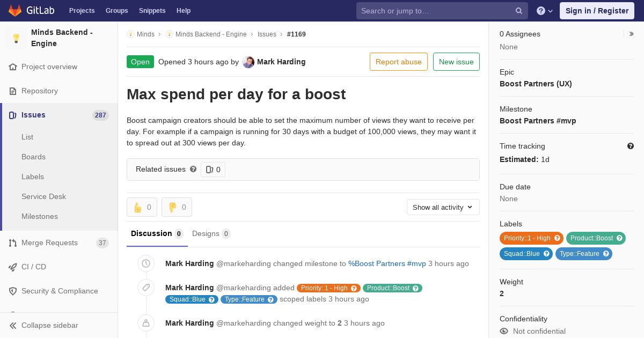Click the thumbs up reaction
644x338 pixels.
142,207
